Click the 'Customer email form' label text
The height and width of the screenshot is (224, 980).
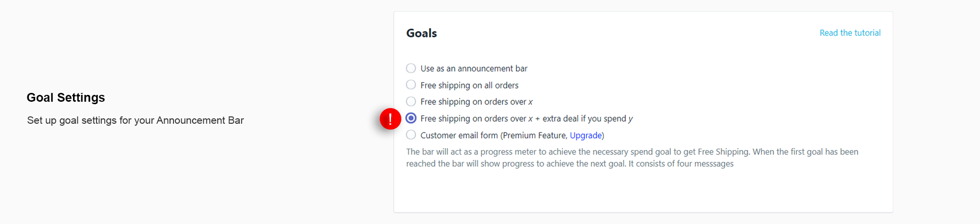(459, 135)
